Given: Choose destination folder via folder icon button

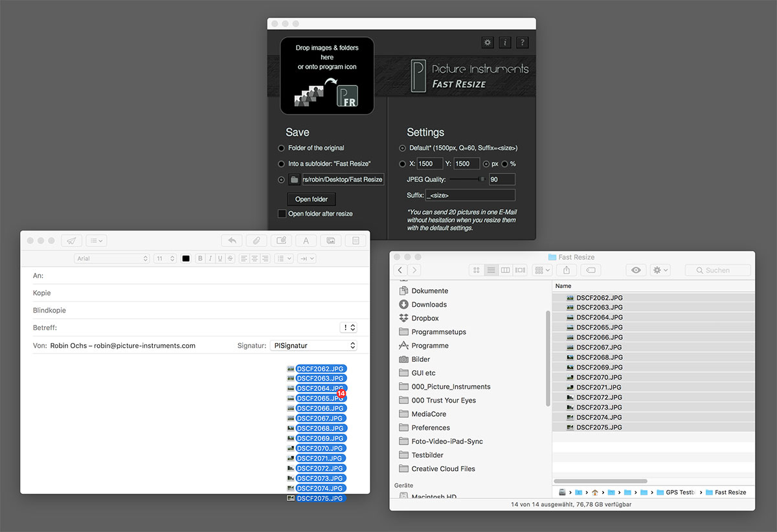Looking at the screenshot, I should tap(294, 180).
